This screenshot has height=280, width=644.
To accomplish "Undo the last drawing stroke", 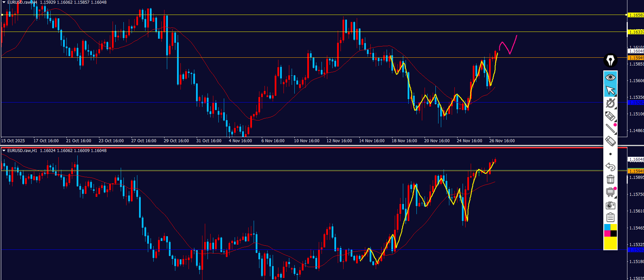I will point(610,167).
